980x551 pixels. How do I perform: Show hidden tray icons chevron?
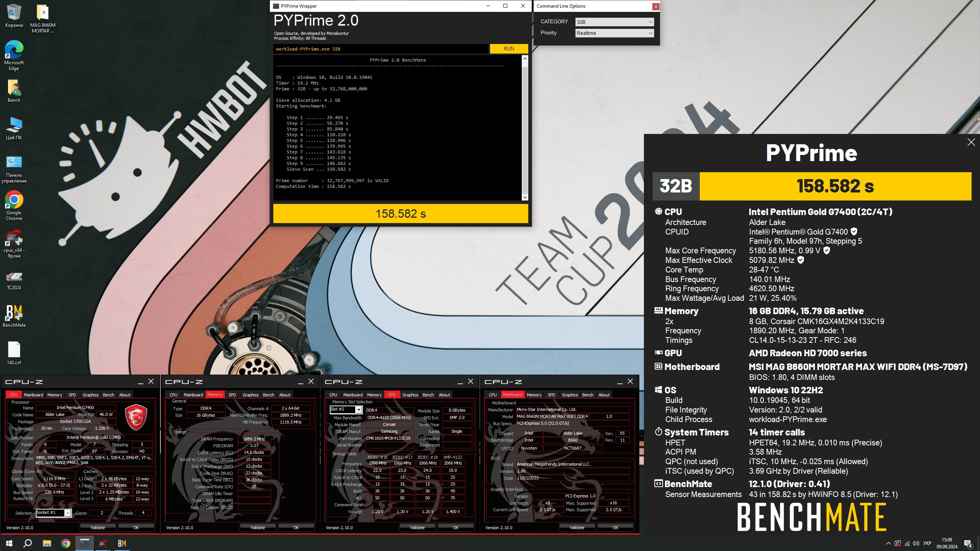click(888, 543)
